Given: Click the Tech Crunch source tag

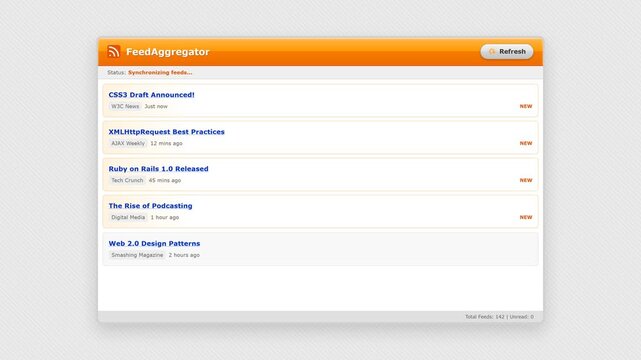Looking at the screenshot, I should click(127, 180).
